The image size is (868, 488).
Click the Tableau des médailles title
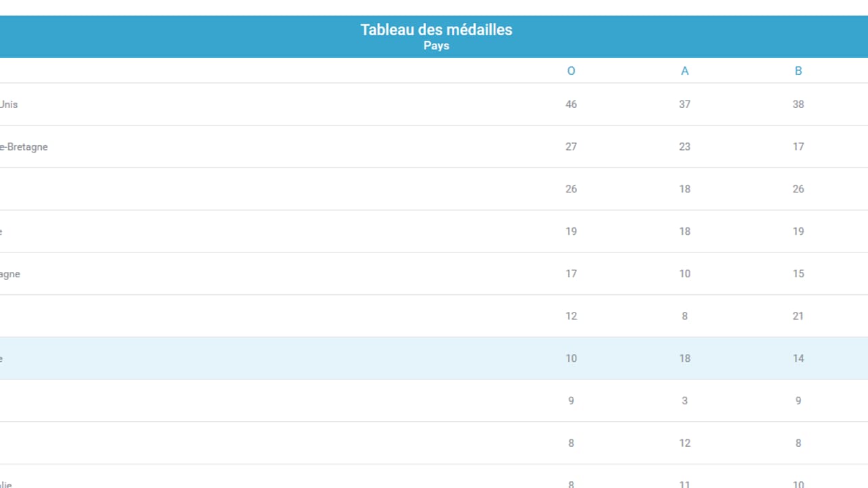[436, 30]
